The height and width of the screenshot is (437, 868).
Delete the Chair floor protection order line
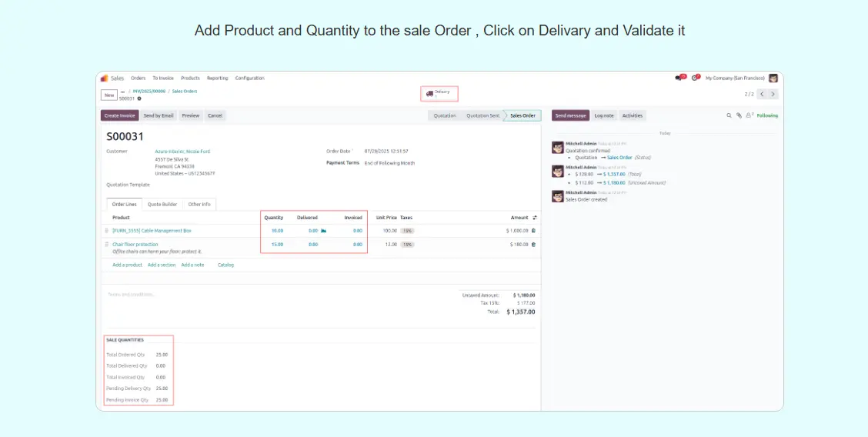[533, 245]
